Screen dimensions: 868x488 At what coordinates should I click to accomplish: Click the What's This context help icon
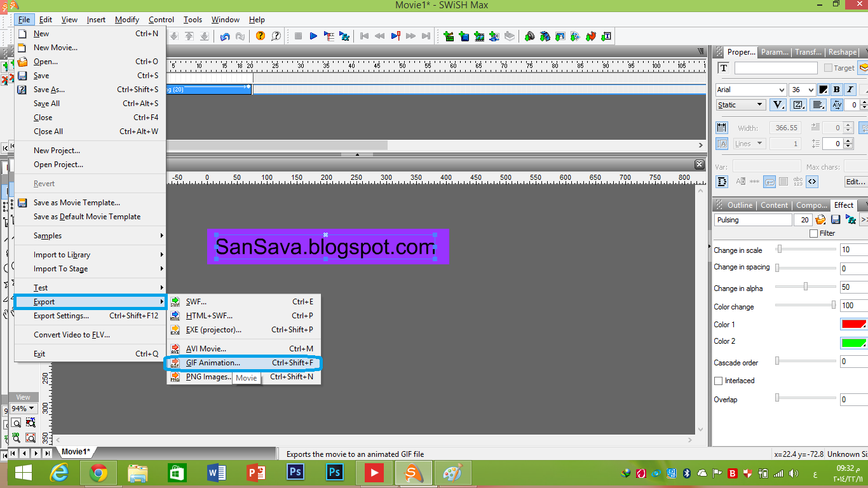pos(276,36)
